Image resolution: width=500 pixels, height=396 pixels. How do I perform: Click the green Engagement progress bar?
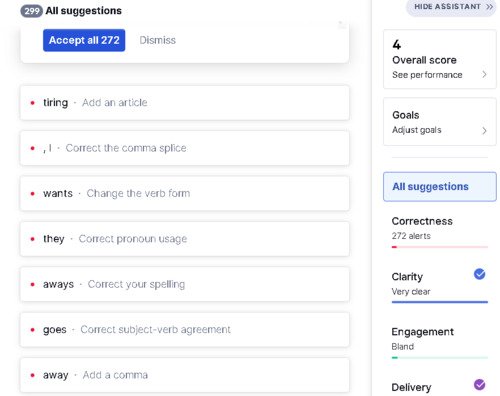[440, 358]
